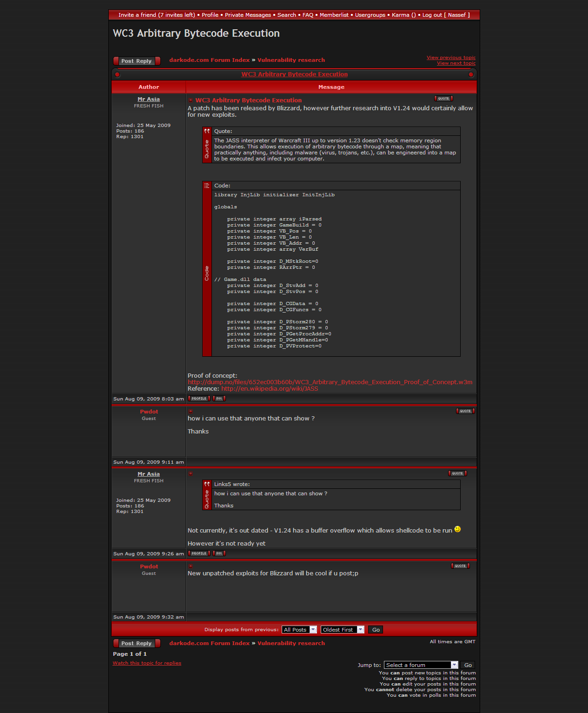588x713 pixels.
Task: Click the top Post Reply button
Action: (137, 61)
